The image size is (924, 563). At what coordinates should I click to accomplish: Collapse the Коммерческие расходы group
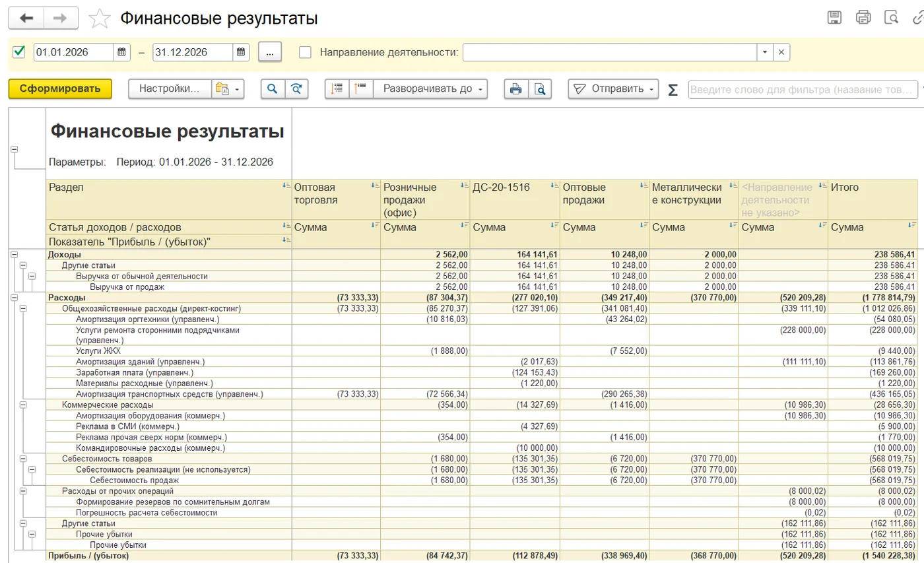coord(23,405)
